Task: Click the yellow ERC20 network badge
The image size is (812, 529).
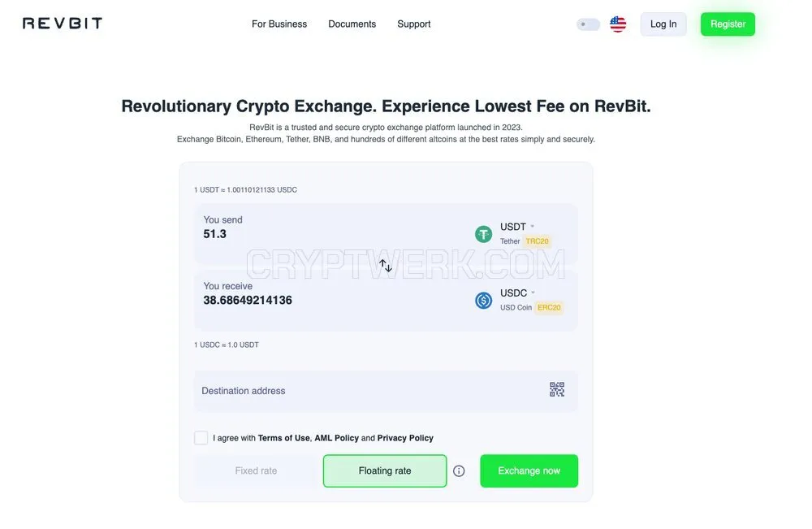Action: 549,308
